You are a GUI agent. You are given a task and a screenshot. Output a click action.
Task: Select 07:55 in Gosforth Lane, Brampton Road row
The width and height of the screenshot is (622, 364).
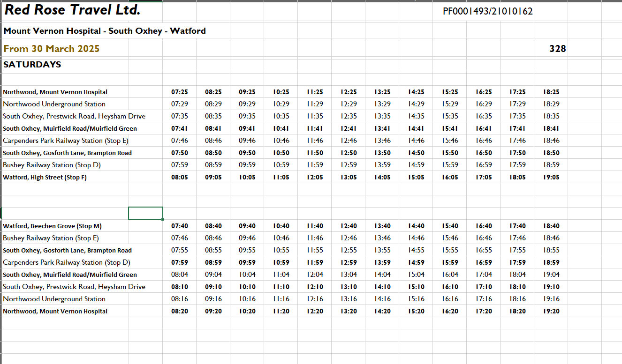point(180,250)
